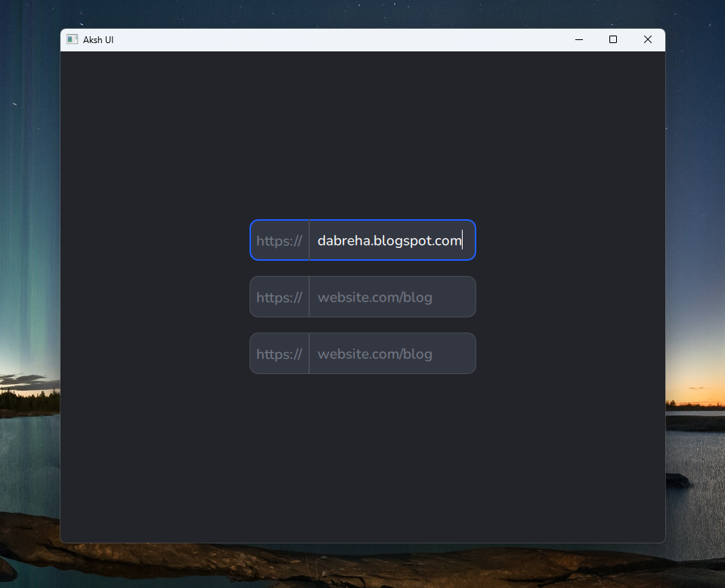The width and height of the screenshot is (725, 588).
Task: Minimize the Aksh UI window
Action: (x=578, y=39)
